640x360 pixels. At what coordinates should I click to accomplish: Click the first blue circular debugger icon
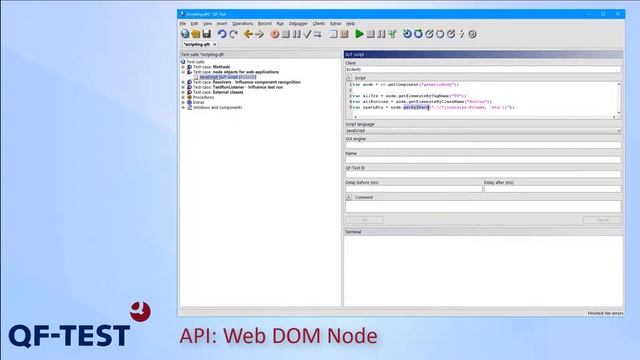pyautogui.click(x=407, y=34)
